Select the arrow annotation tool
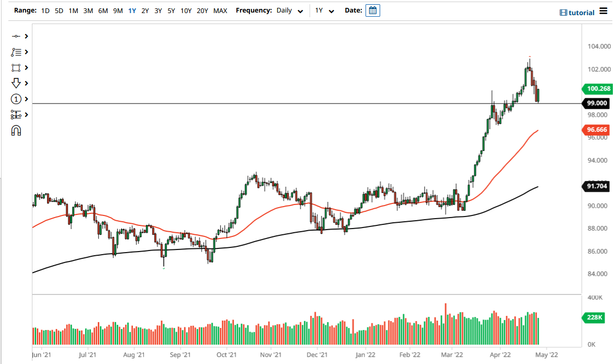This screenshot has width=616, height=364. (16, 83)
